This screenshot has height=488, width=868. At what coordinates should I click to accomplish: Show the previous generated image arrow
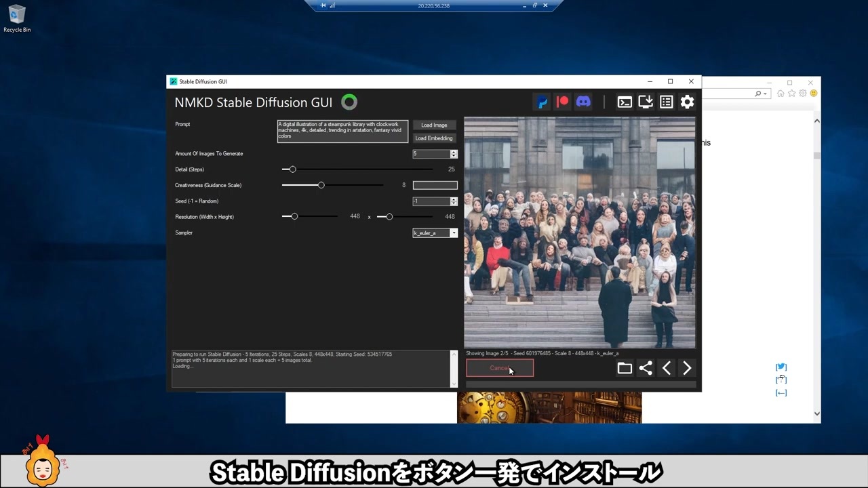(666, 368)
